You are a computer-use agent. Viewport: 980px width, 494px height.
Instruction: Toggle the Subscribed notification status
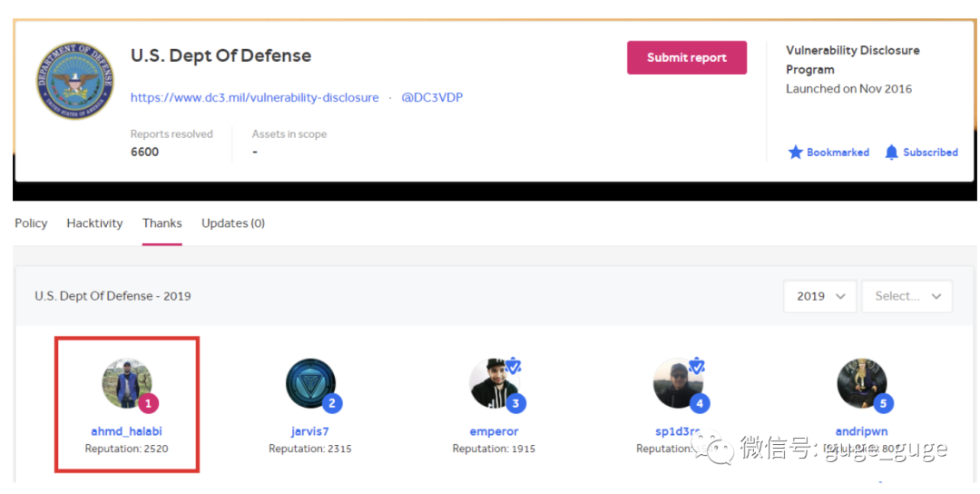[x=921, y=152]
